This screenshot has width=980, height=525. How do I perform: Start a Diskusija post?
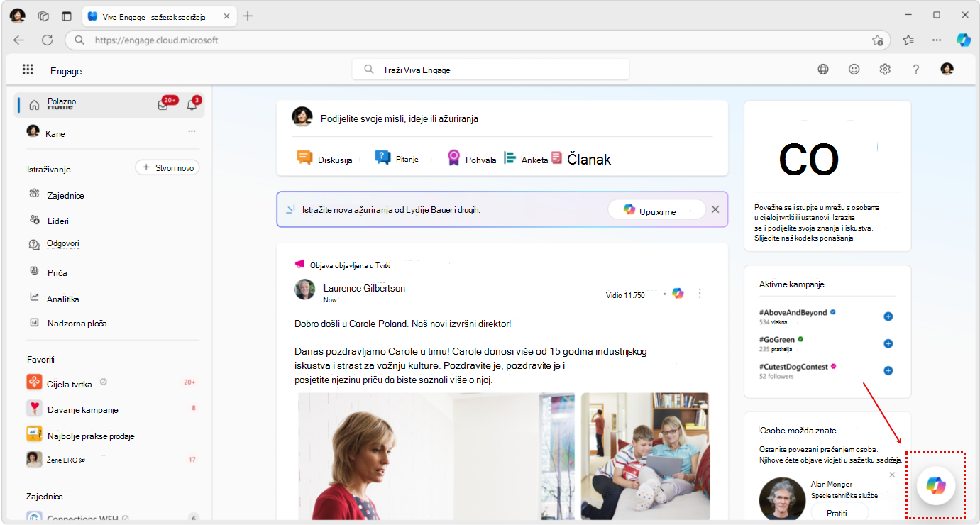pos(325,159)
